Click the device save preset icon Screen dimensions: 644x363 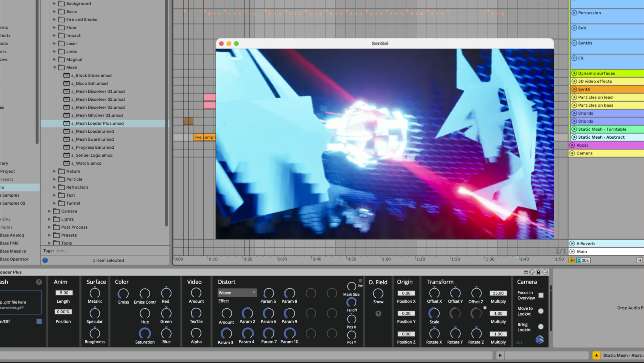[538, 272]
